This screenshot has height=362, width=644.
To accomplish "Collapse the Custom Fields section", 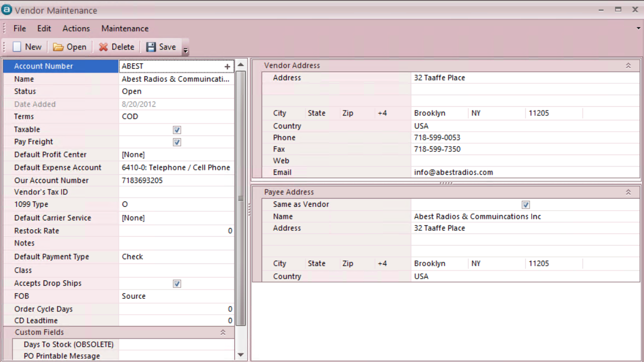I will coord(223,332).
